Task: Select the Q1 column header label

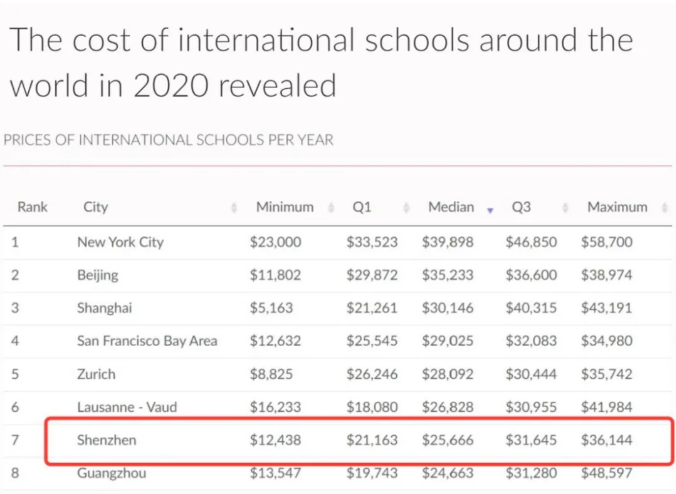Action: tap(362, 207)
